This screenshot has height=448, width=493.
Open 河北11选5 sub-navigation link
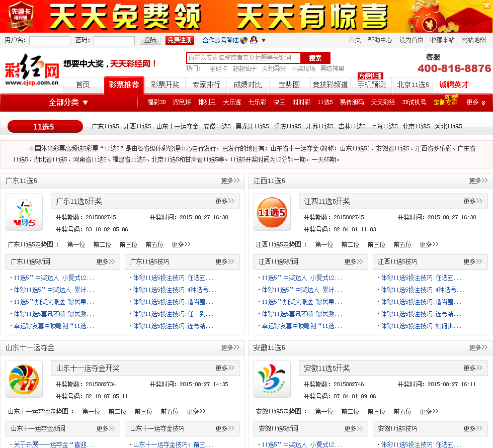click(448, 126)
